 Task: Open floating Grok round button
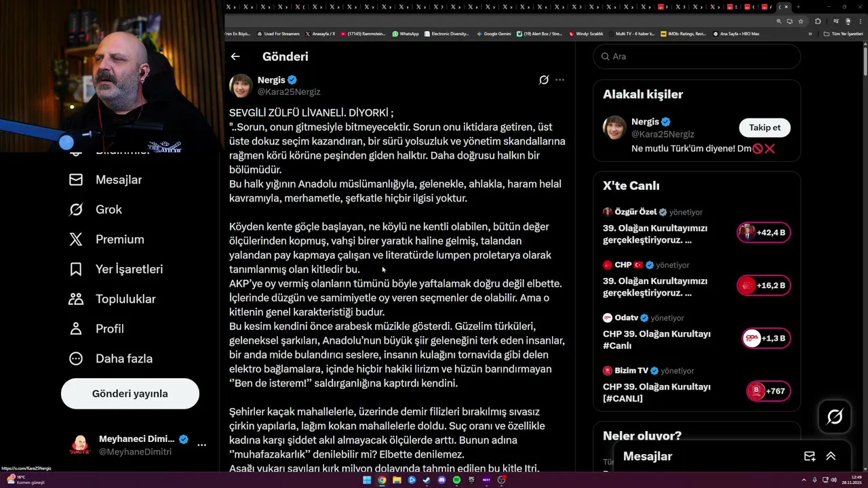tap(835, 417)
